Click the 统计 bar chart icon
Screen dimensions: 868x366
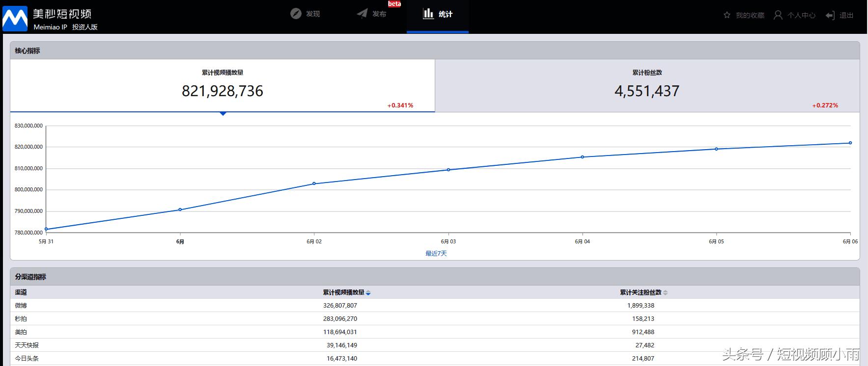tap(428, 14)
